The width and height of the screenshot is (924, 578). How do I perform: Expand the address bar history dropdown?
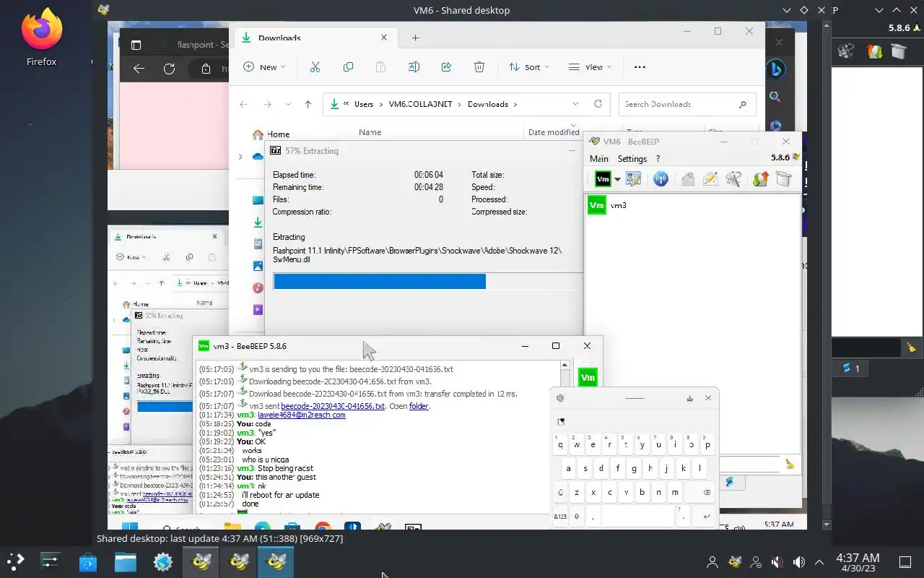[x=575, y=104]
